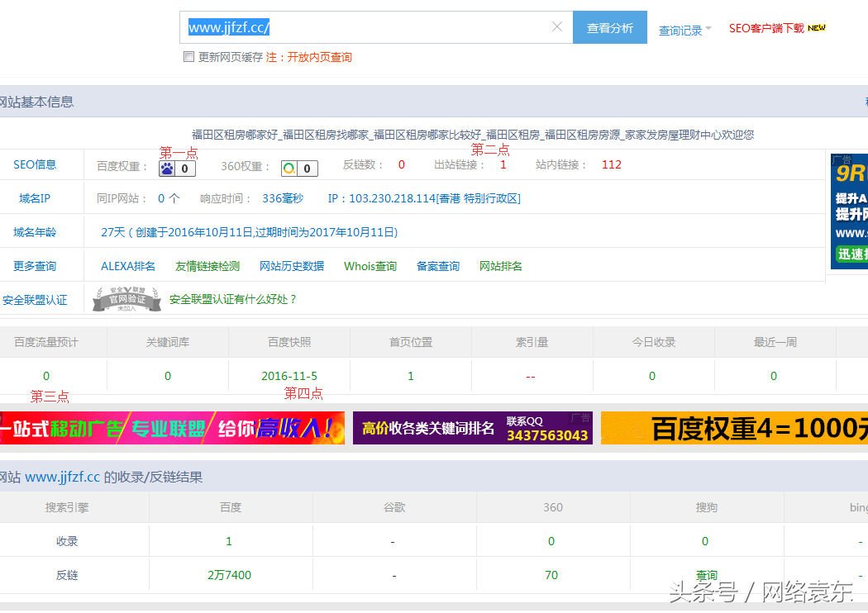Click the 谷歌 column header

point(394,507)
